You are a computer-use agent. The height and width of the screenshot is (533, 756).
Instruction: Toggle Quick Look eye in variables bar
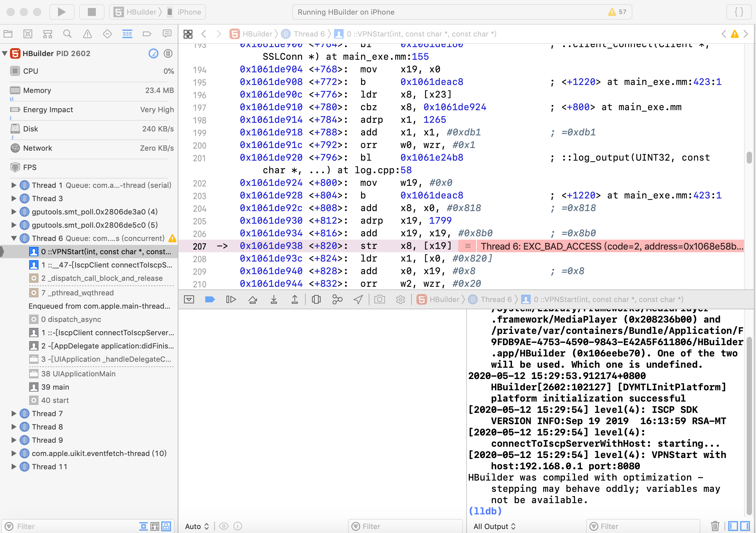224,526
